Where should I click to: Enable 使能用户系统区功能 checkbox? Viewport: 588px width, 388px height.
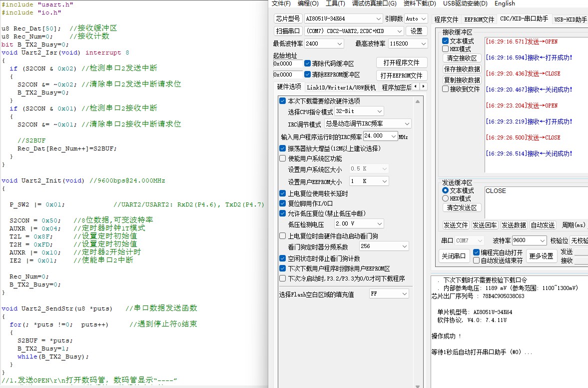click(x=282, y=158)
